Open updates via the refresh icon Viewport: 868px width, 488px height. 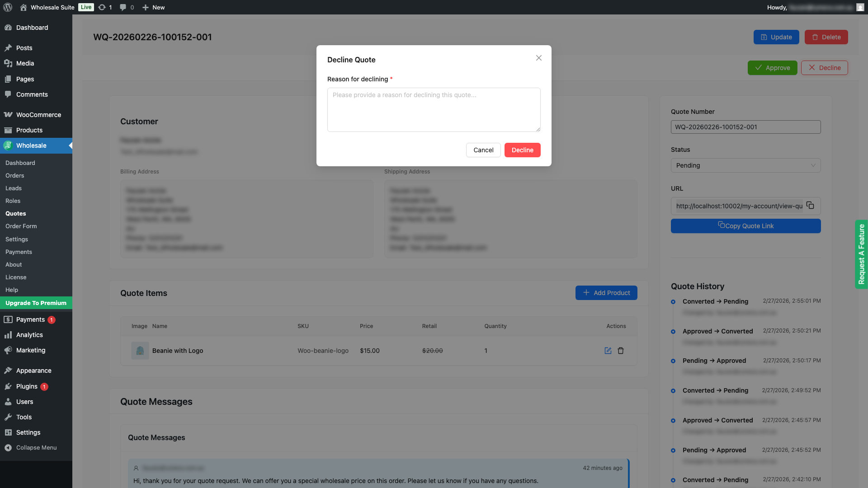105,7
